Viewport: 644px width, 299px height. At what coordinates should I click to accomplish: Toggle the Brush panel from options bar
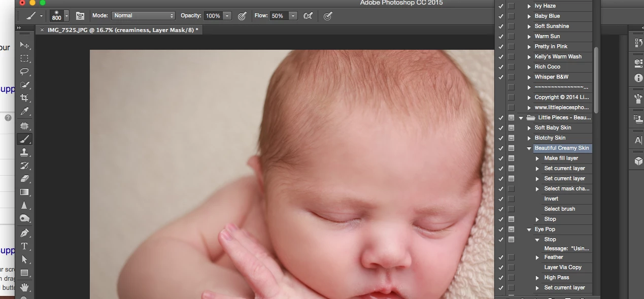pos(80,16)
